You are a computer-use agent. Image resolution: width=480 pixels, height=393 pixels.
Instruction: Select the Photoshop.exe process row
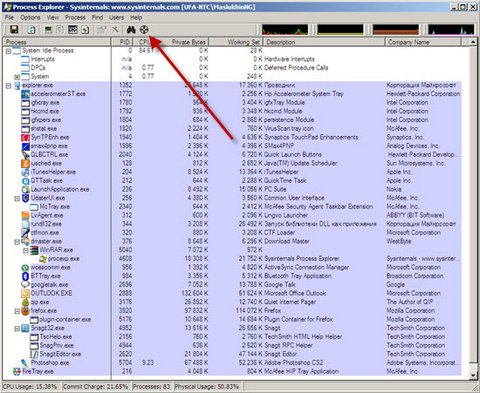(x=50, y=363)
